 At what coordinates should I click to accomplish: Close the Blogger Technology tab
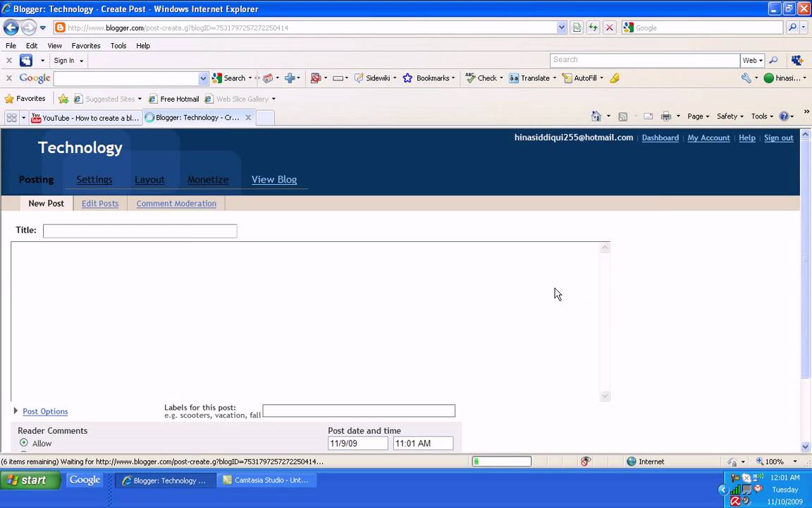click(x=248, y=118)
